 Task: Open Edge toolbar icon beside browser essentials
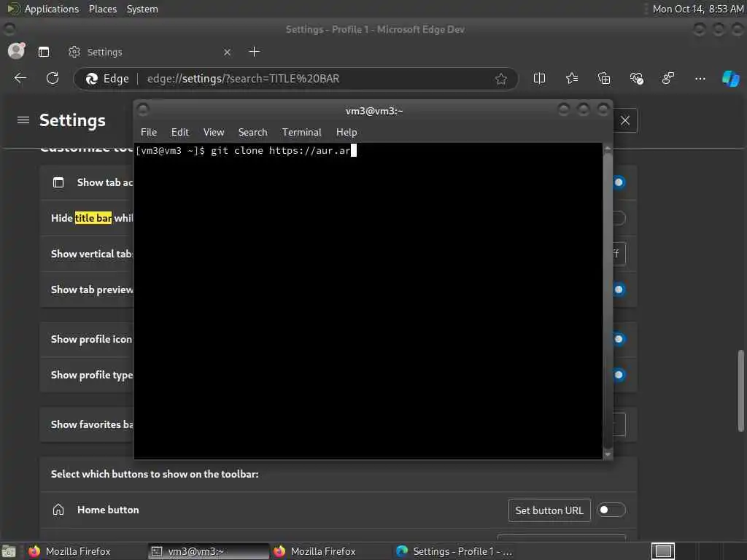pos(668,78)
